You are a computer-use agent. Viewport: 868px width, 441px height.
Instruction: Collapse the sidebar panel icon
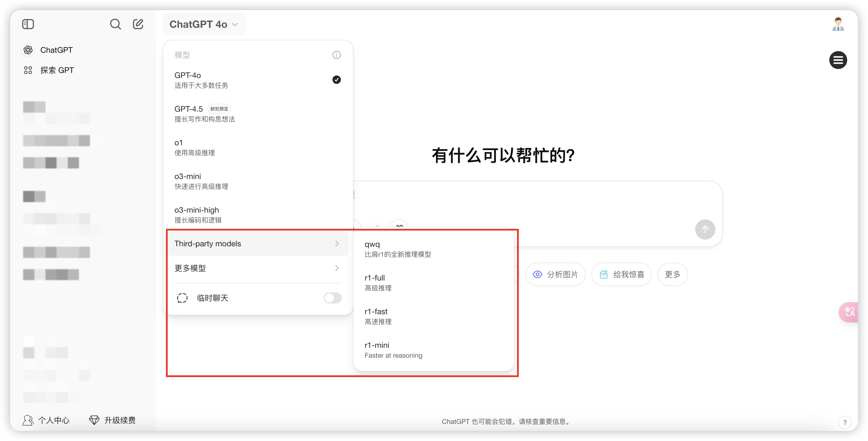tap(28, 24)
